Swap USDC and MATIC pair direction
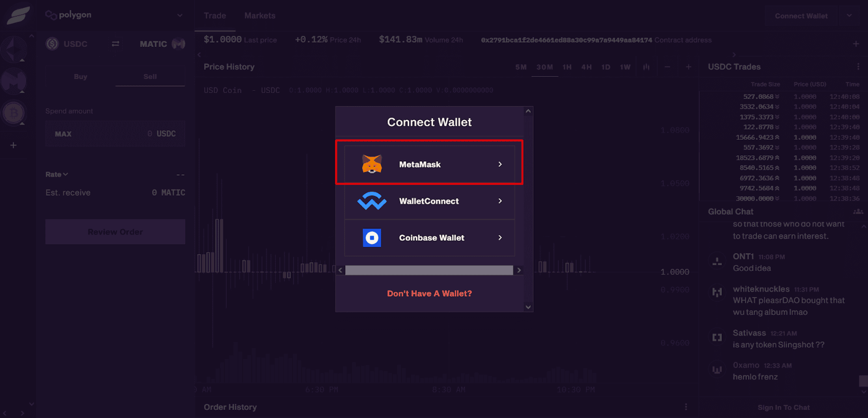Image resolution: width=868 pixels, height=418 pixels. pos(115,44)
